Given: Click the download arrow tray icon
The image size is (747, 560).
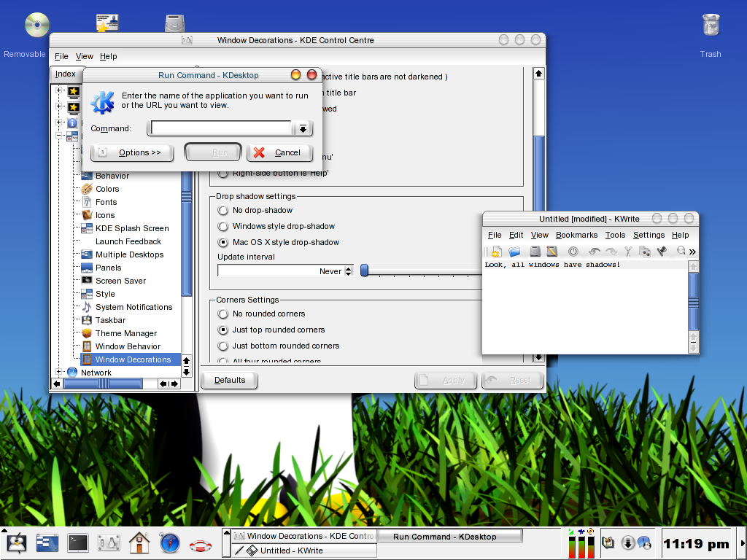Looking at the screenshot, I should [x=628, y=542].
